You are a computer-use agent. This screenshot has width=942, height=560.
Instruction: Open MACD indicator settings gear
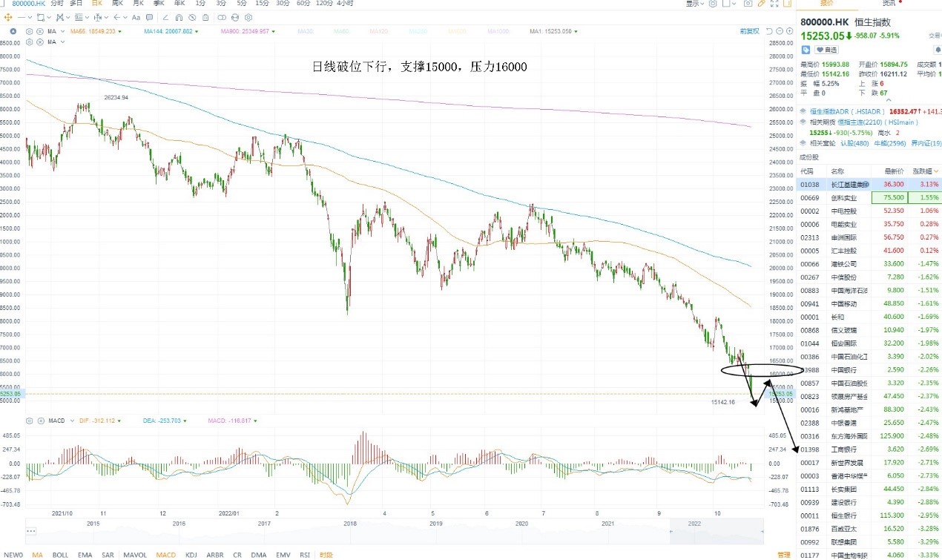click(29, 421)
